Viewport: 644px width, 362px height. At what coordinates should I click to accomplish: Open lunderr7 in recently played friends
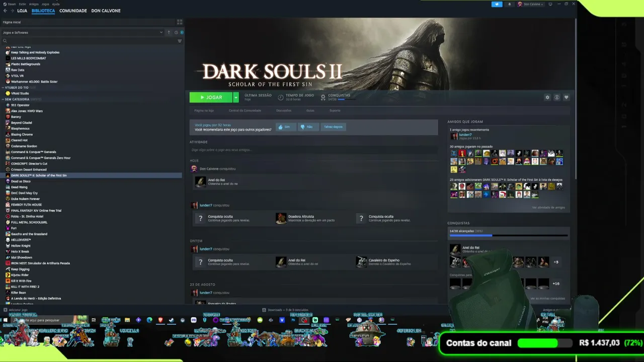[x=465, y=135]
